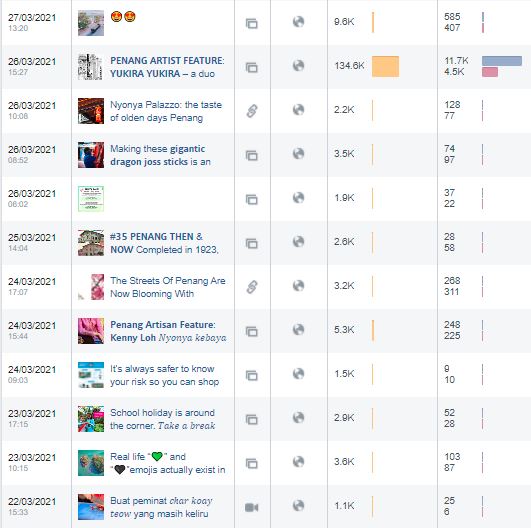Open "It's always safer to know your risk" post
This screenshot has height=528, width=531.
(165, 375)
